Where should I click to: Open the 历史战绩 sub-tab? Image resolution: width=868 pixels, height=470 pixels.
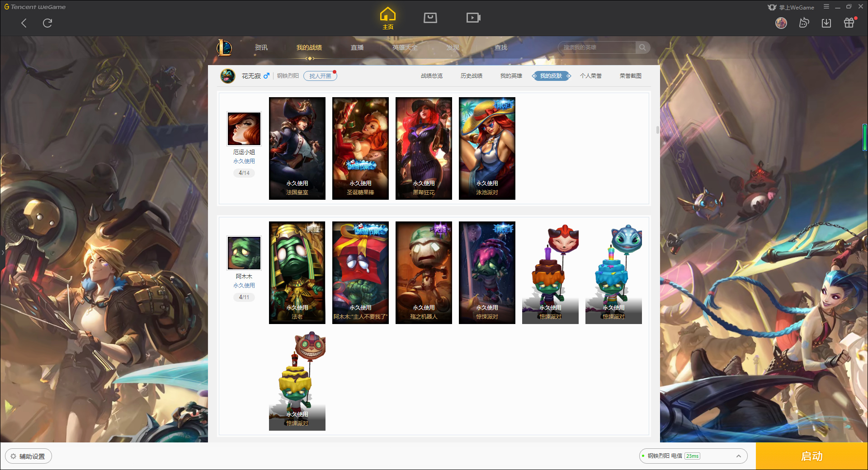472,76
